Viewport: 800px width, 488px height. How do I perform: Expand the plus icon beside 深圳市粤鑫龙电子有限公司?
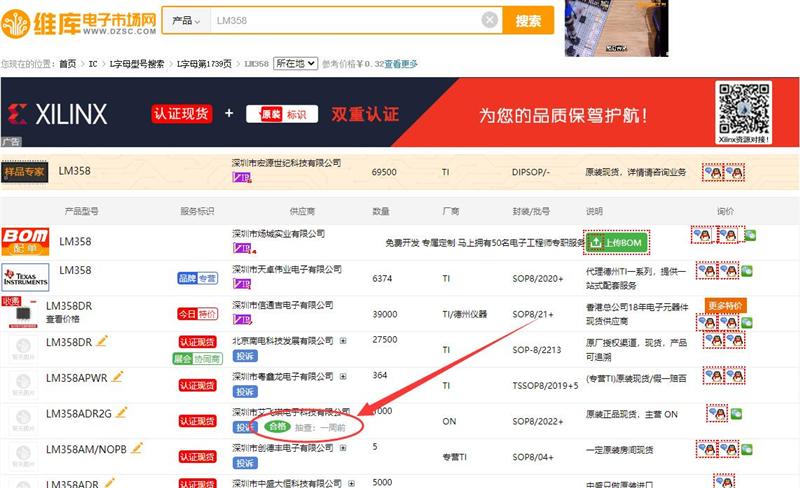(x=343, y=376)
